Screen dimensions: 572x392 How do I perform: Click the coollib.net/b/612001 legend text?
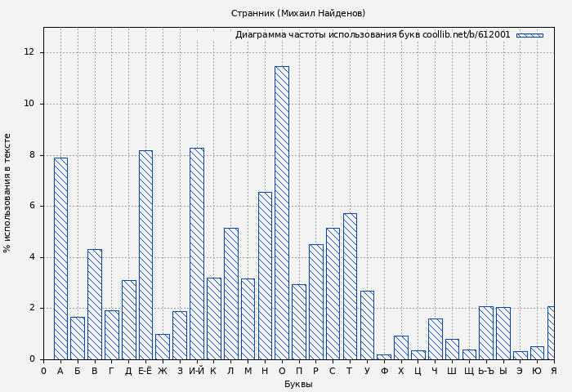click(373, 35)
